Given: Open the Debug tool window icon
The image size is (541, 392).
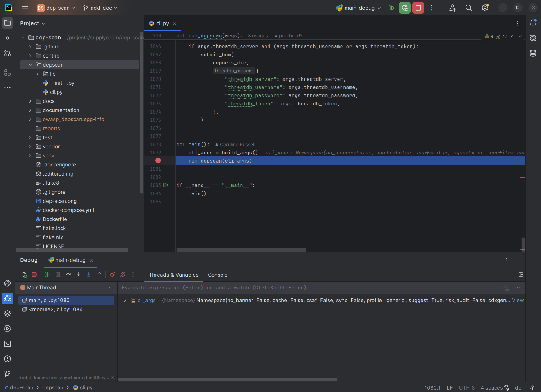Looking at the screenshot, I should click(x=8, y=298).
